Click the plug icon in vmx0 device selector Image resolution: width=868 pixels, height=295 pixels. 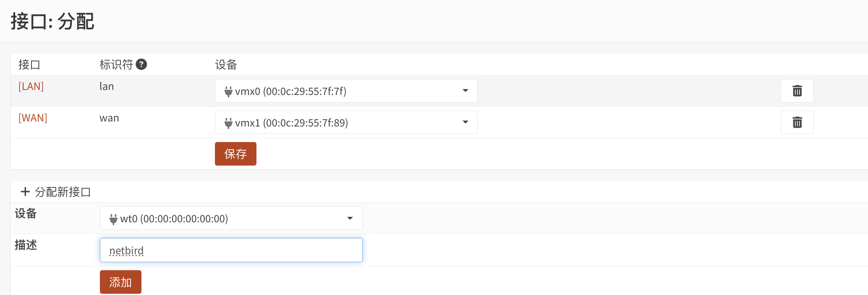point(228,91)
